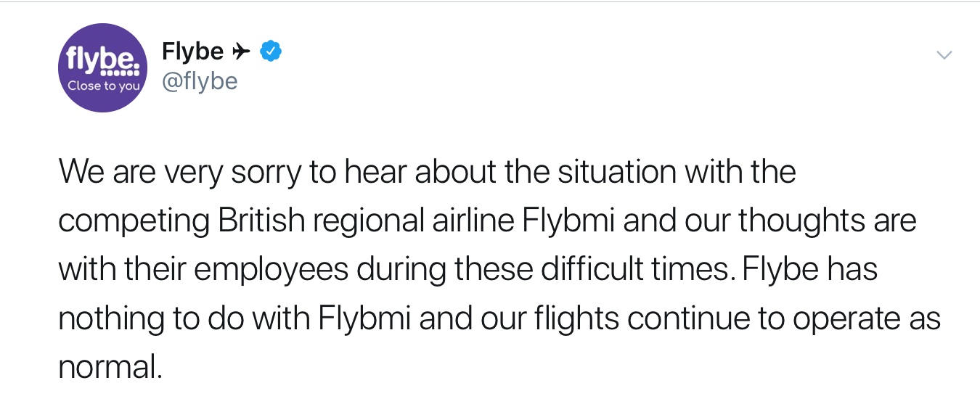Click 'Flybe has' within the tweet body
The image size is (980, 420).
[810, 269]
